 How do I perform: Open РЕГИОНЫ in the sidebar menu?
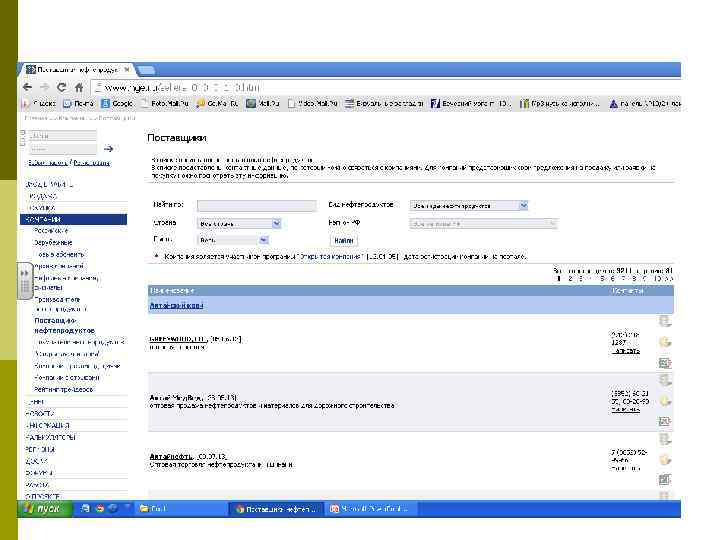pos(40,449)
